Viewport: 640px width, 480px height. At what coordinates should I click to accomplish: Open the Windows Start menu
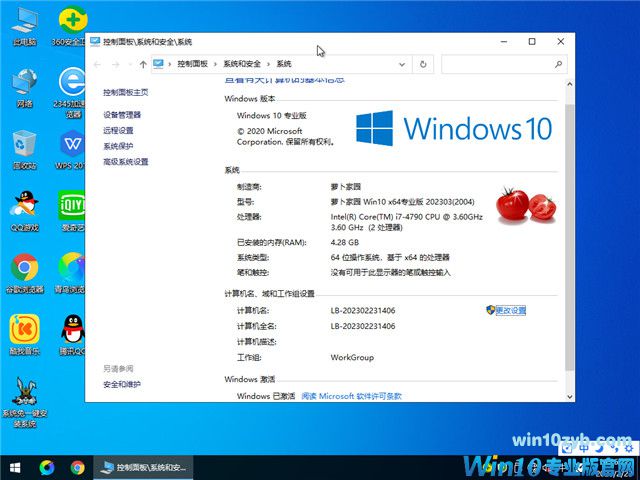click(x=15, y=468)
